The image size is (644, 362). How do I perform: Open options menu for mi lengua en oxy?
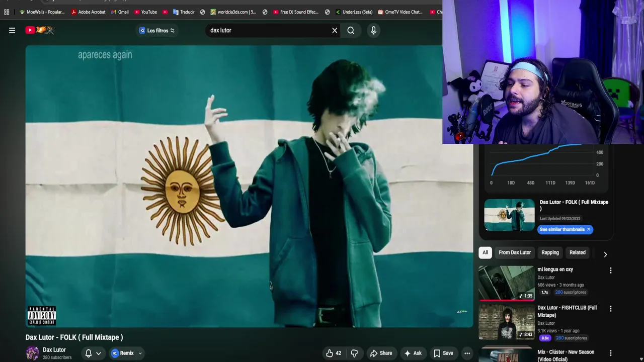610,270
